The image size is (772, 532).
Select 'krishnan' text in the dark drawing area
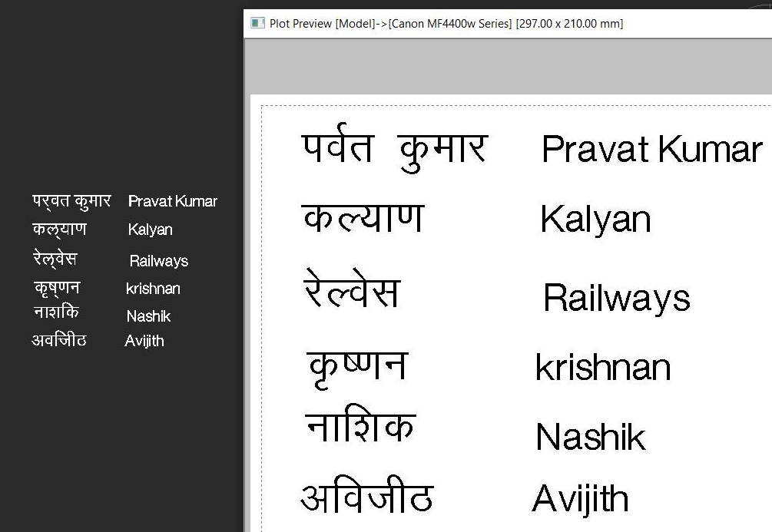(153, 289)
